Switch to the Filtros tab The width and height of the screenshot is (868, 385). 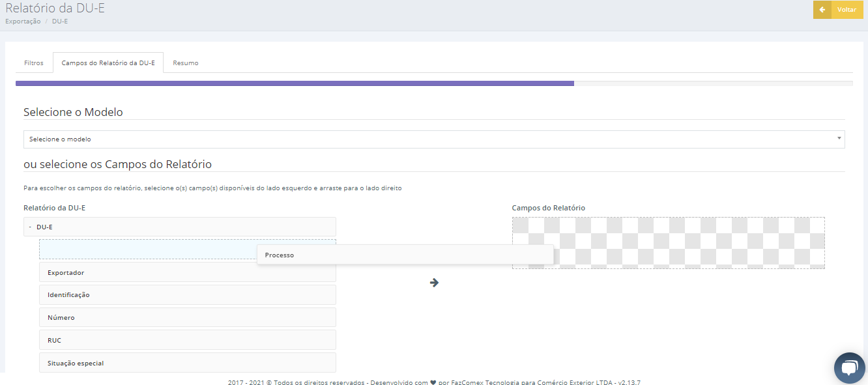34,63
